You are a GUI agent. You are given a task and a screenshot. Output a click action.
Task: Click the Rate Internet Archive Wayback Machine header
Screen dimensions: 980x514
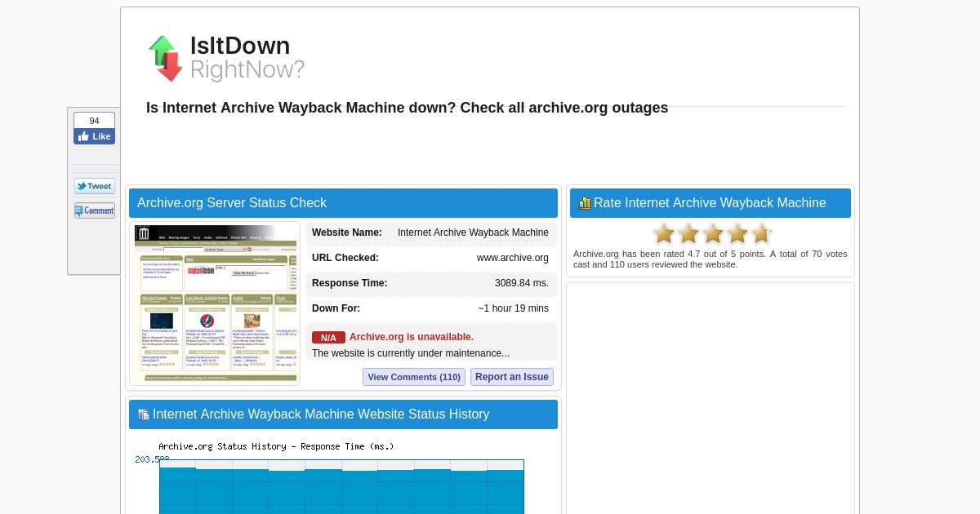tap(710, 203)
